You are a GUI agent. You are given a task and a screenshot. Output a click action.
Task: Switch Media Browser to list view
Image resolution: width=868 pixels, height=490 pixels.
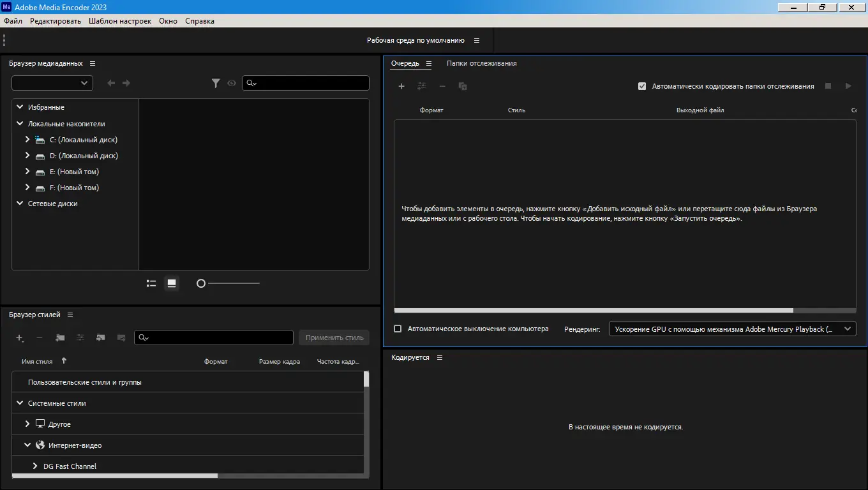point(151,283)
